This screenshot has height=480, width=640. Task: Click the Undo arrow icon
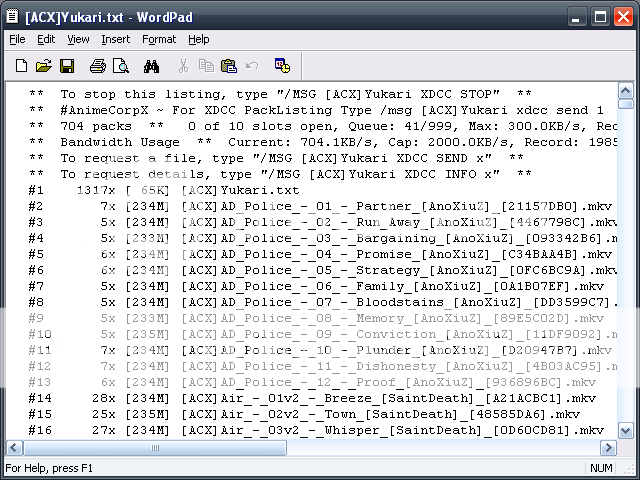coord(252,66)
